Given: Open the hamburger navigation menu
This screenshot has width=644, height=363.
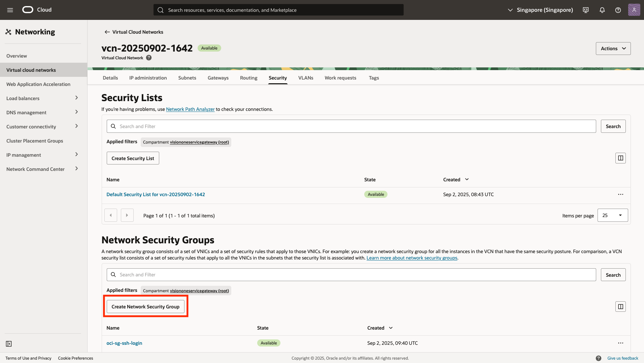Looking at the screenshot, I should pyautogui.click(x=10, y=10).
